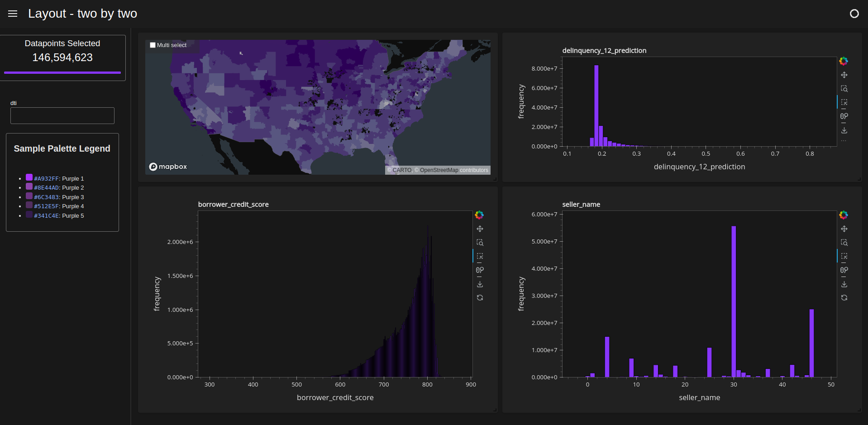Click the tallest bar in delinquency_12_prediction histogram
The height and width of the screenshot is (425, 868).
pyautogui.click(x=596, y=105)
